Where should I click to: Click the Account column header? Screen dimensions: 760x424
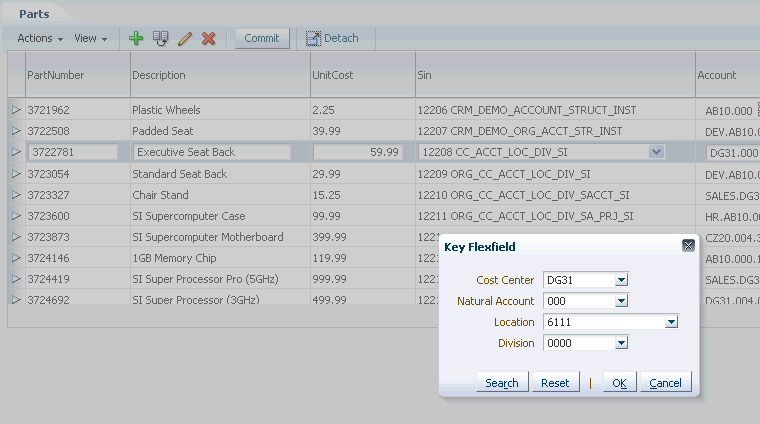(728, 75)
